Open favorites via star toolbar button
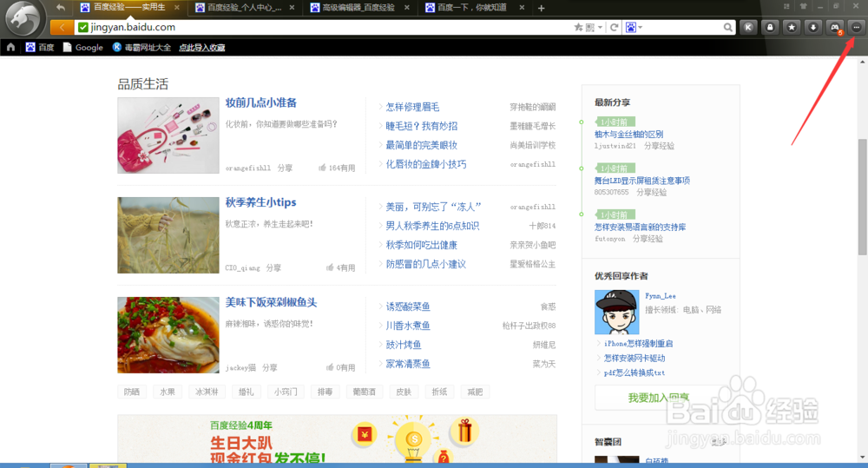Viewport: 868px width, 468px height. (x=792, y=27)
